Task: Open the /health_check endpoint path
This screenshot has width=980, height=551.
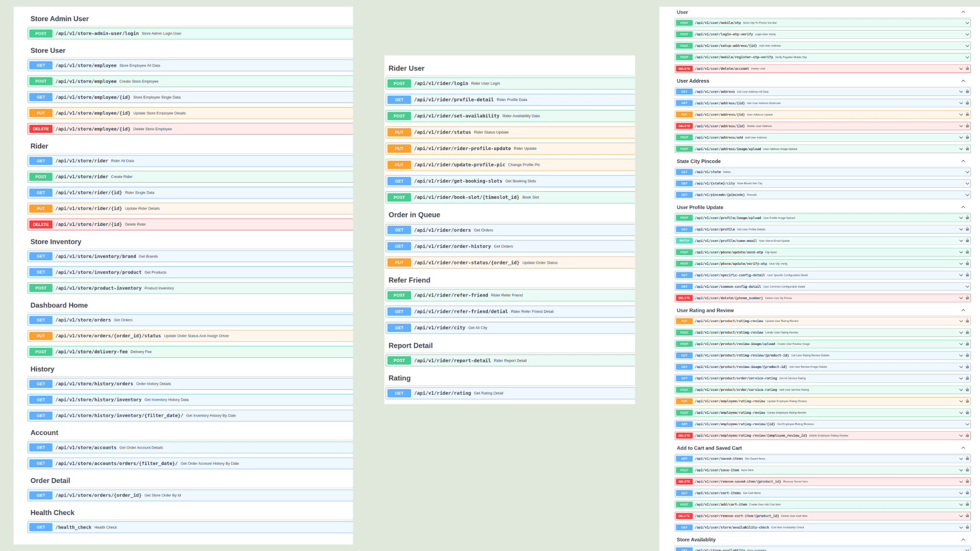Action: pos(73,528)
